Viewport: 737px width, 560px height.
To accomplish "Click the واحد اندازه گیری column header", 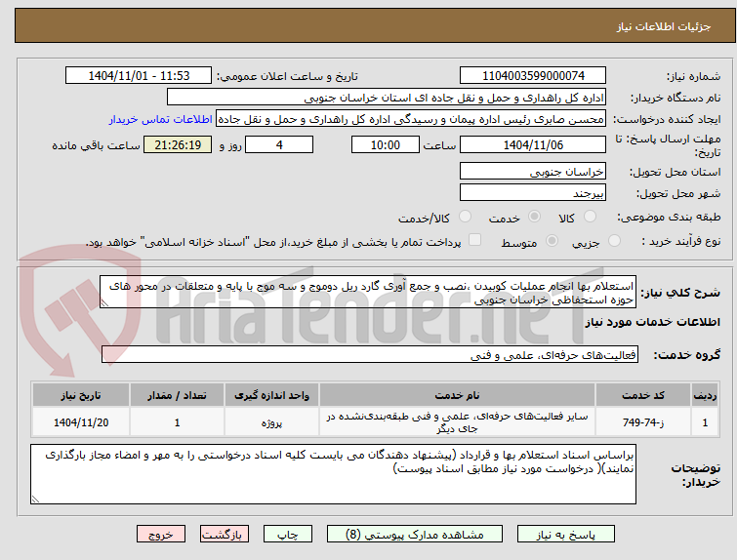I will tap(271, 395).
